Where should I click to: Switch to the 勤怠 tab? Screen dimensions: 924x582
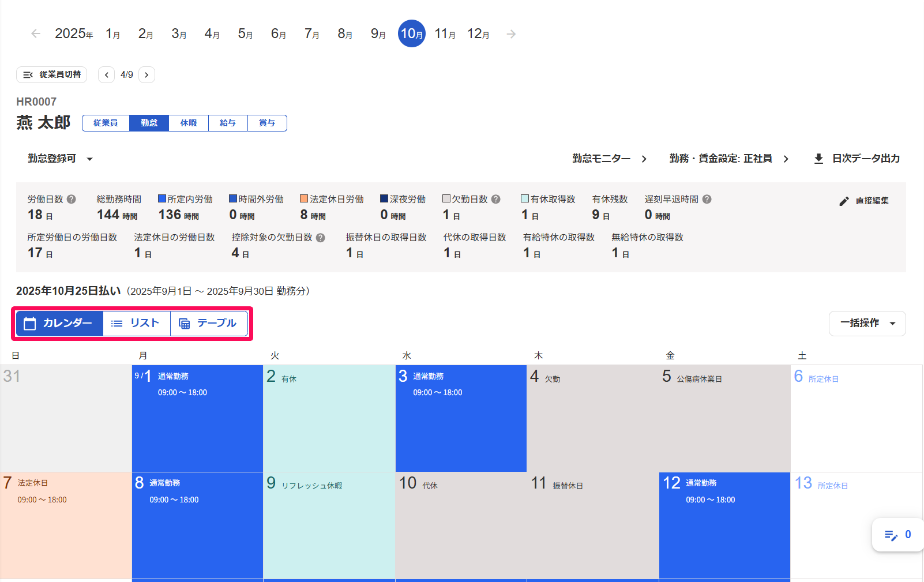click(149, 123)
